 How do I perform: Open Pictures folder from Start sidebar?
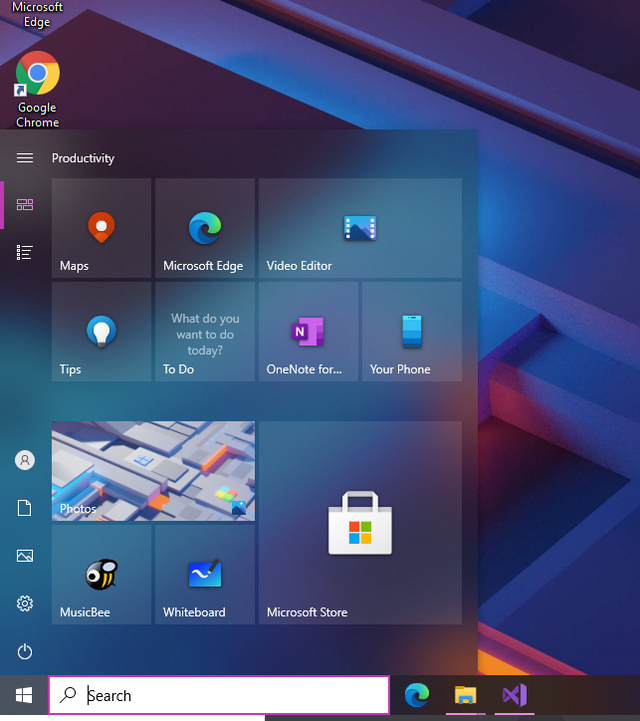(25, 556)
